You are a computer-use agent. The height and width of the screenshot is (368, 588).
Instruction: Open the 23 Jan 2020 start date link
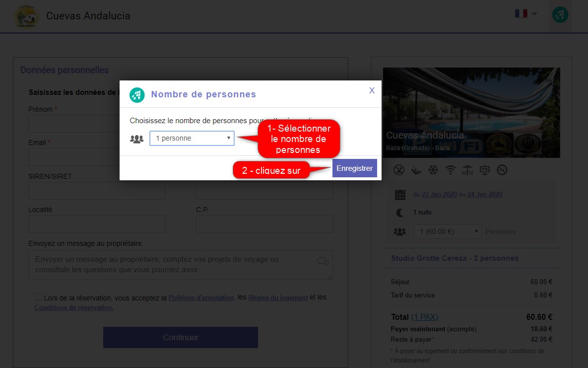pyautogui.click(x=439, y=195)
